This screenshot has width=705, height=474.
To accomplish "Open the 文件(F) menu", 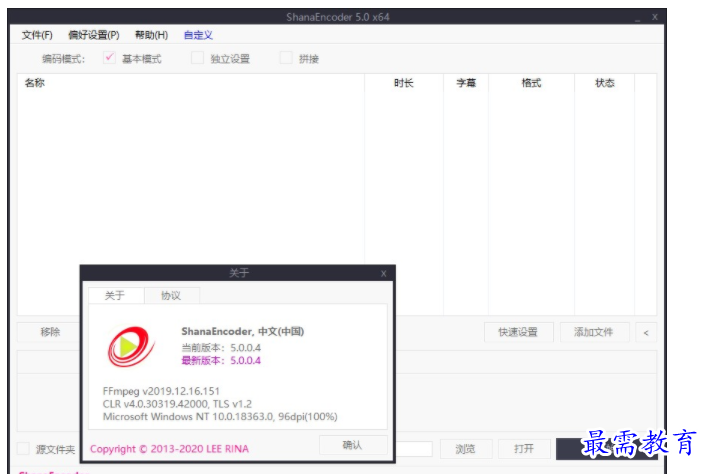I will click(37, 35).
